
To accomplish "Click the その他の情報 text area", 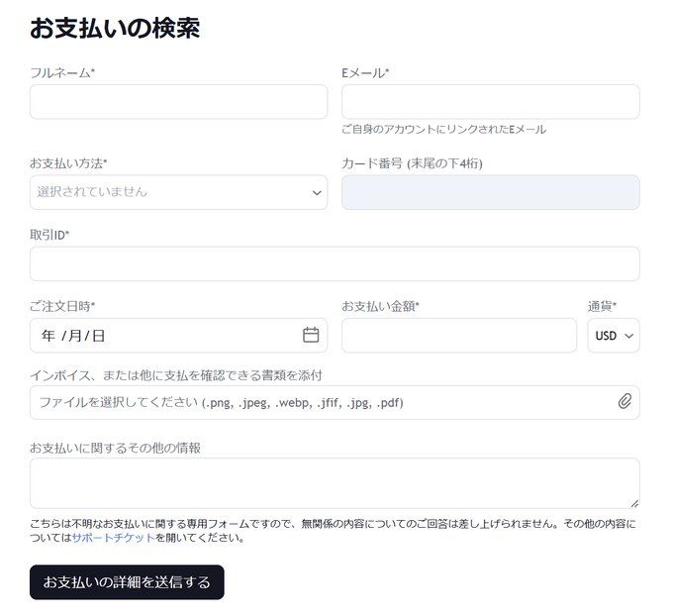I will 335,483.
